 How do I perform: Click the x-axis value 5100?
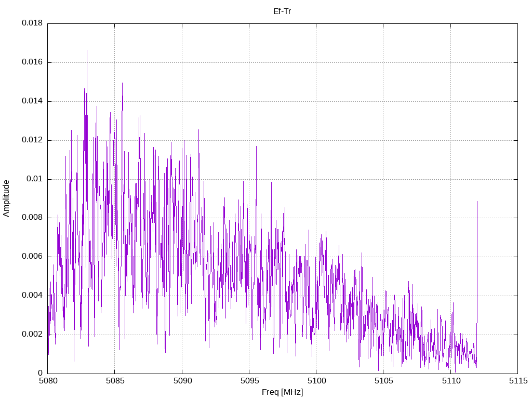click(x=316, y=381)
